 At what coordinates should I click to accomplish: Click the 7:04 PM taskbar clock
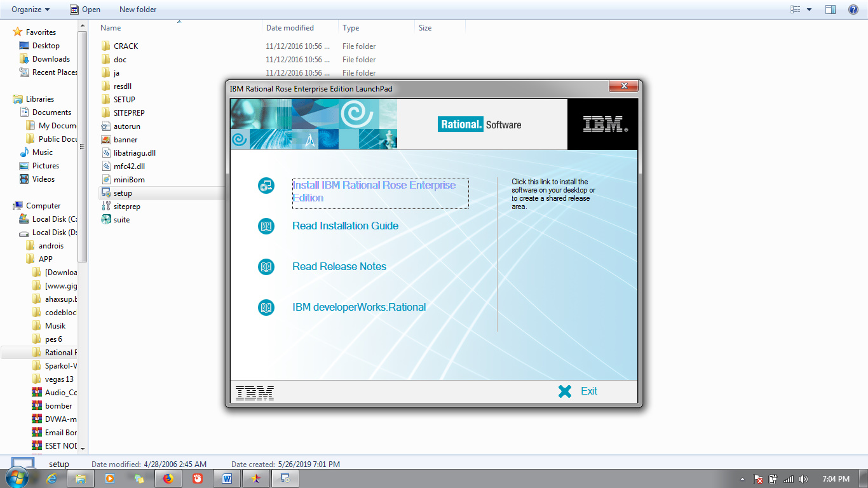[836, 479]
